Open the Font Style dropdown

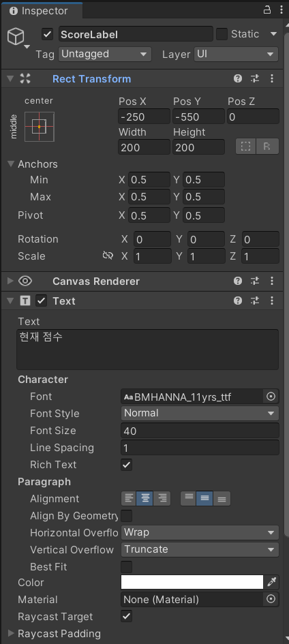coord(200,413)
